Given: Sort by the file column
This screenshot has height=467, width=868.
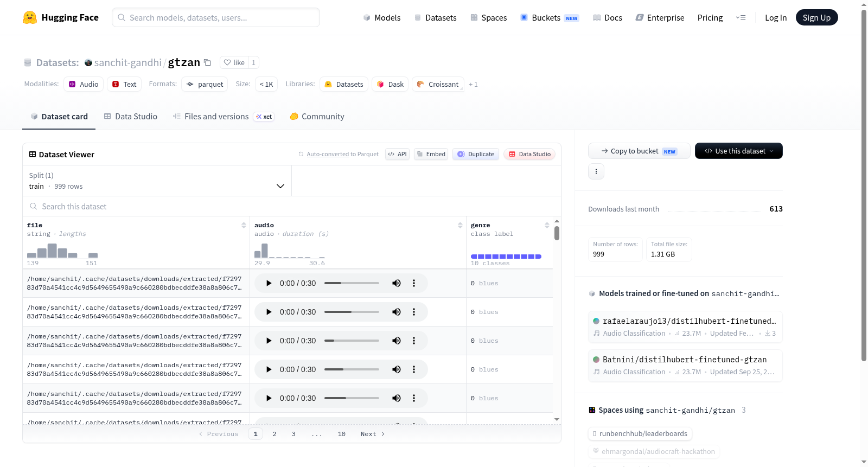Looking at the screenshot, I should 244,225.
